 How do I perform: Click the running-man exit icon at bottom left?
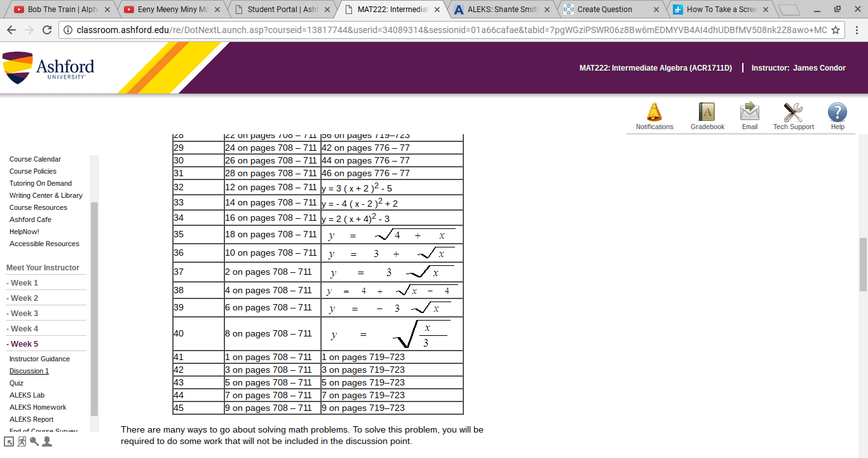pyautogui.click(x=22, y=441)
